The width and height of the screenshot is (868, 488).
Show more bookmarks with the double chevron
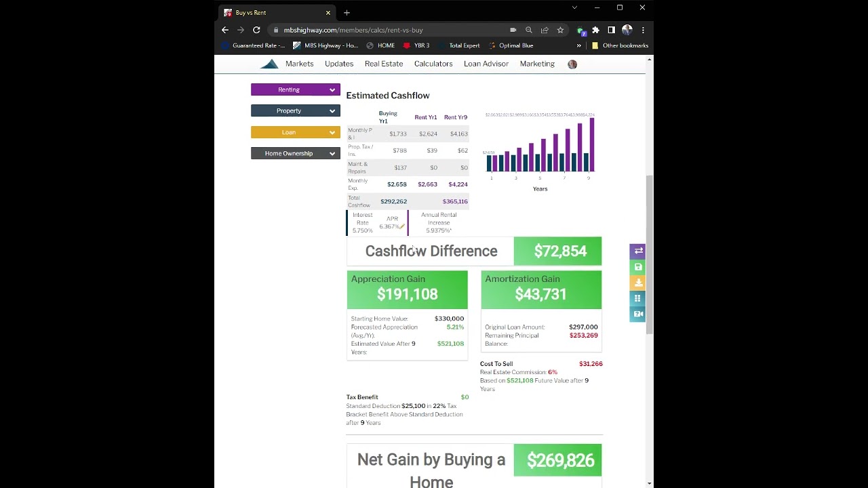(x=579, y=45)
